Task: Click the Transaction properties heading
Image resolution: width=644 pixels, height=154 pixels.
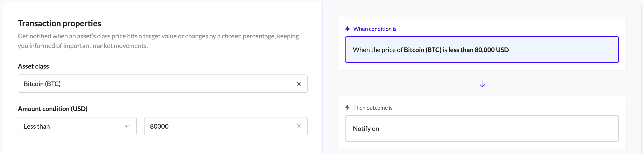Action: [59, 24]
